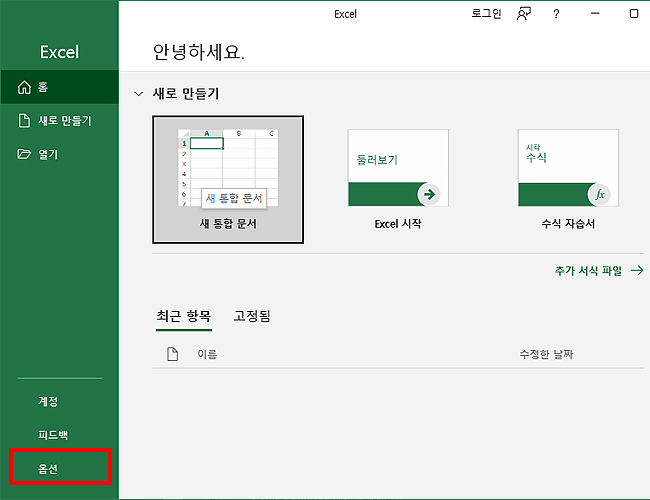The height and width of the screenshot is (500, 650).
Task: Switch to 고정됨 tab
Action: coord(252,316)
